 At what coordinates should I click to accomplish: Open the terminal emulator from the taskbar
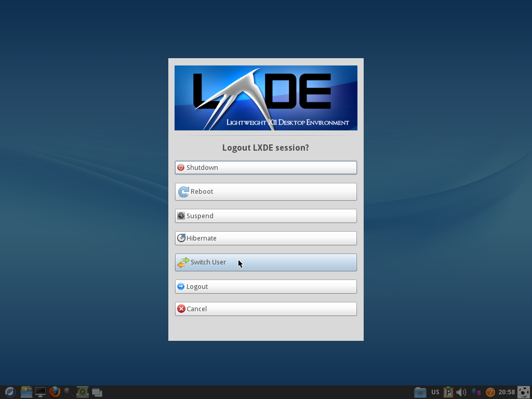point(41,392)
